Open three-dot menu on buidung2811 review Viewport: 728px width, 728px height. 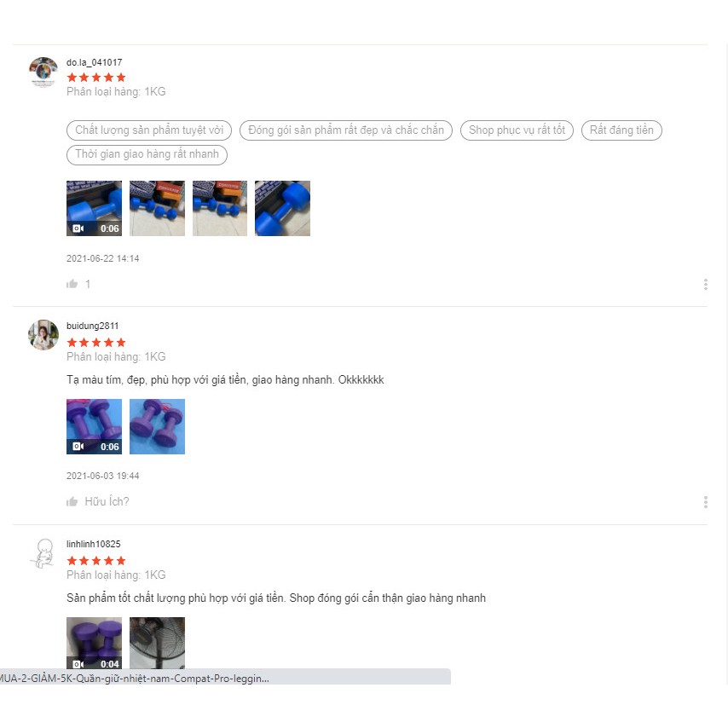click(705, 502)
